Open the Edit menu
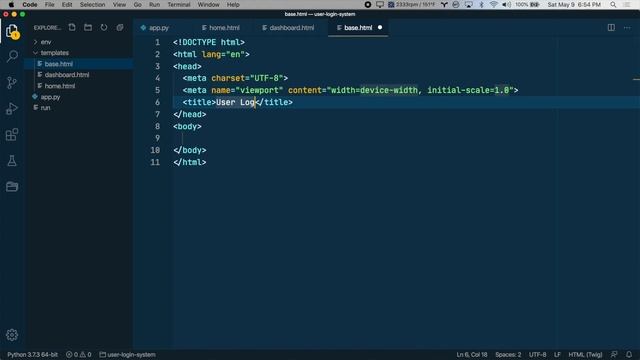The height and width of the screenshot is (360, 640). tap(67, 4)
